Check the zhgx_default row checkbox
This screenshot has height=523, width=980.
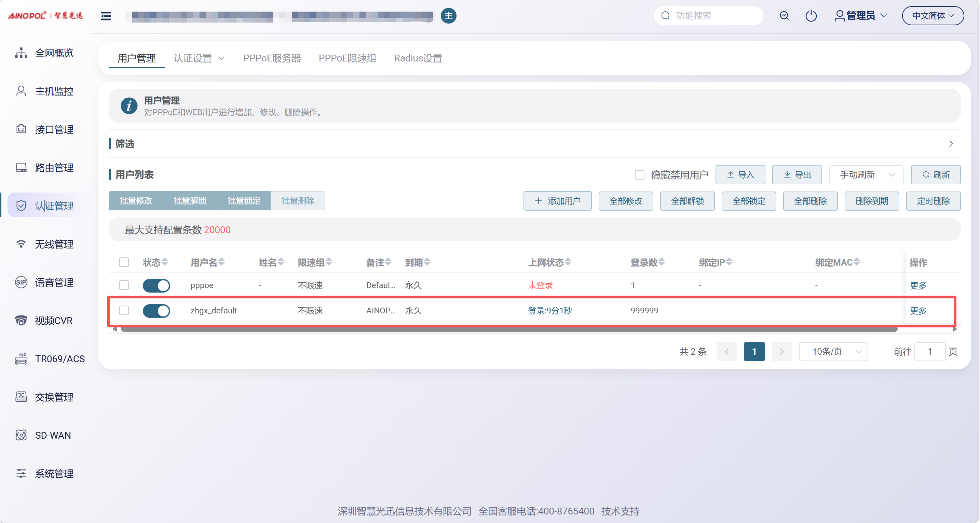(124, 311)
